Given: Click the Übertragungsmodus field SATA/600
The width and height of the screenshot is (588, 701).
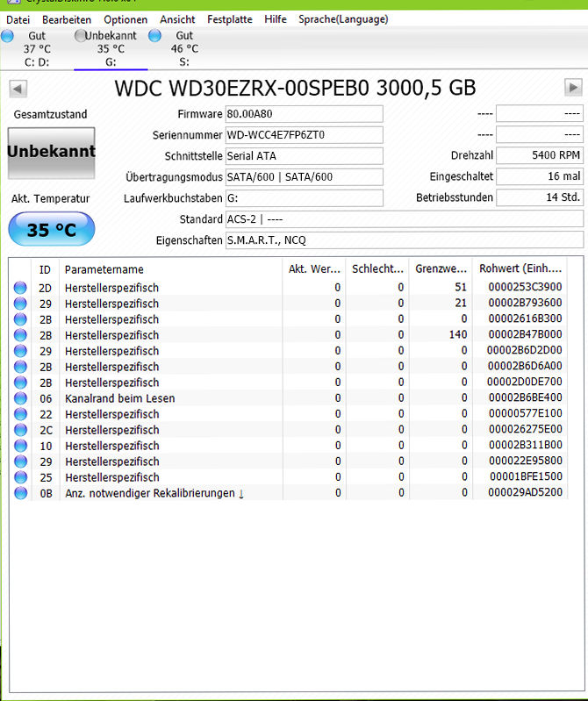Looking at the screenshot, I should click(304, 177).
